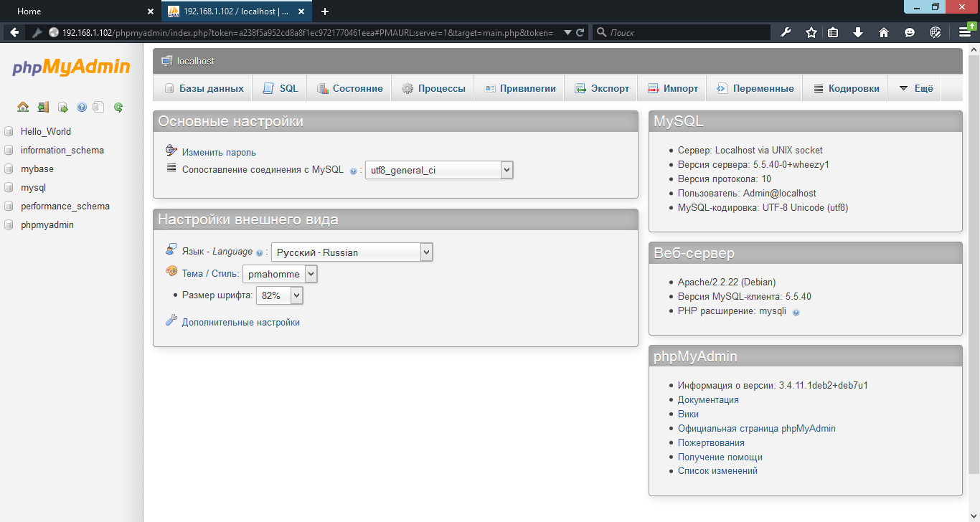This screenshot has width=980, height=522.
Task: Click the Изменить пароль link
Action: click(219, 153)
